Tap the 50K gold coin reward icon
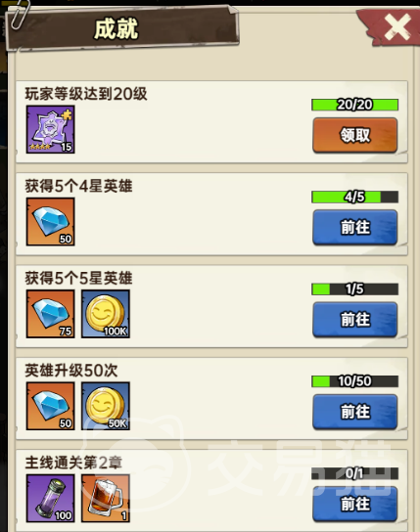The image size is (420, 532). pos(106,406)
